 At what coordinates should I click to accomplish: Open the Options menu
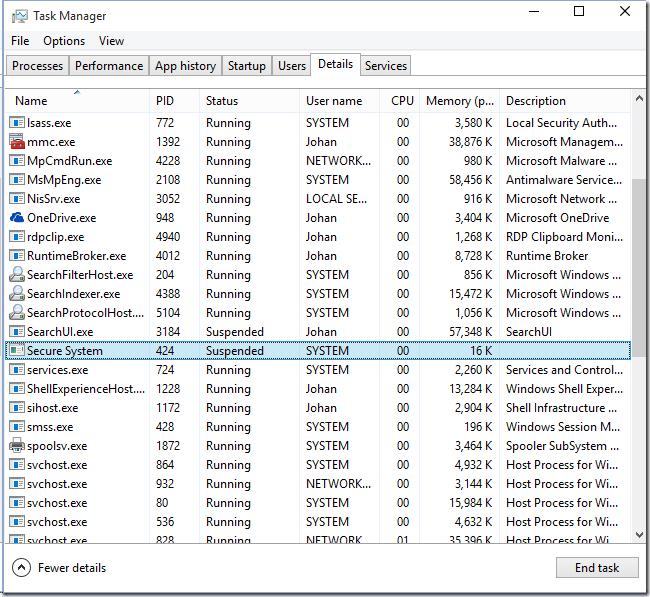click(x=64, y=41)
